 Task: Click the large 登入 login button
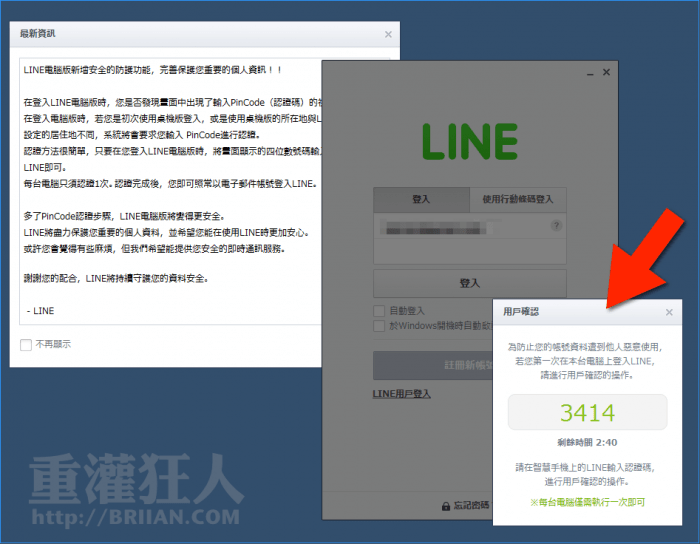(x=470, y=283)
